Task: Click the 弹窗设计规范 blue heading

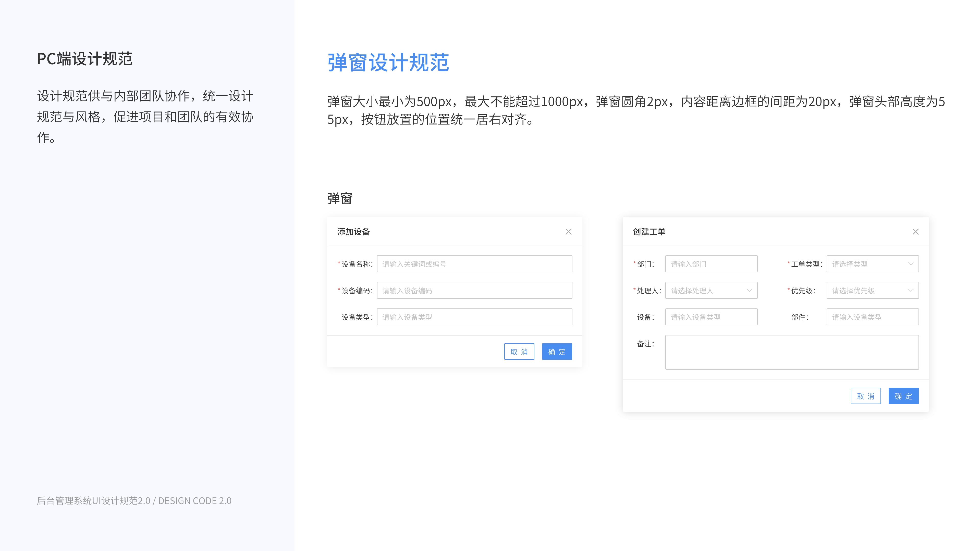Action: [x=388, y=63]
